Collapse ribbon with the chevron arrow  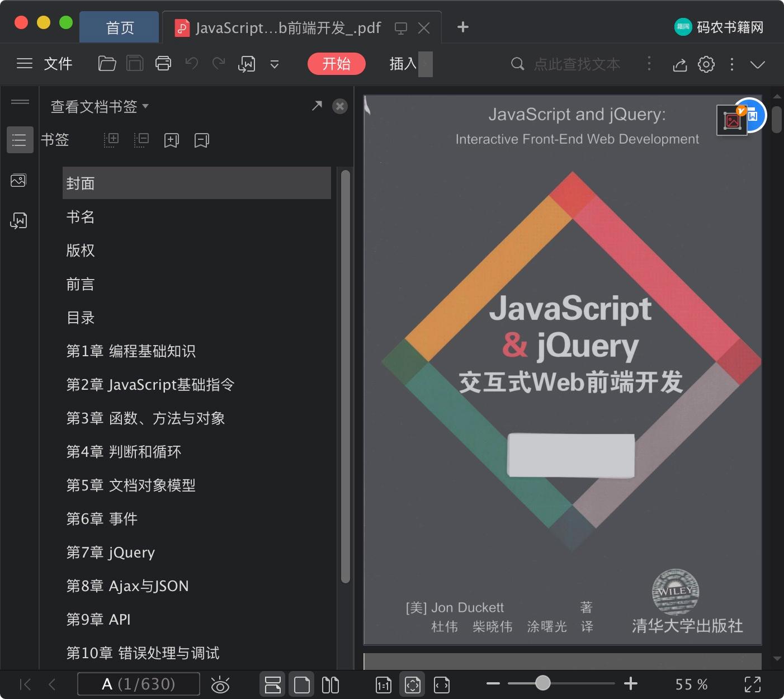click(x=758, y=65)
